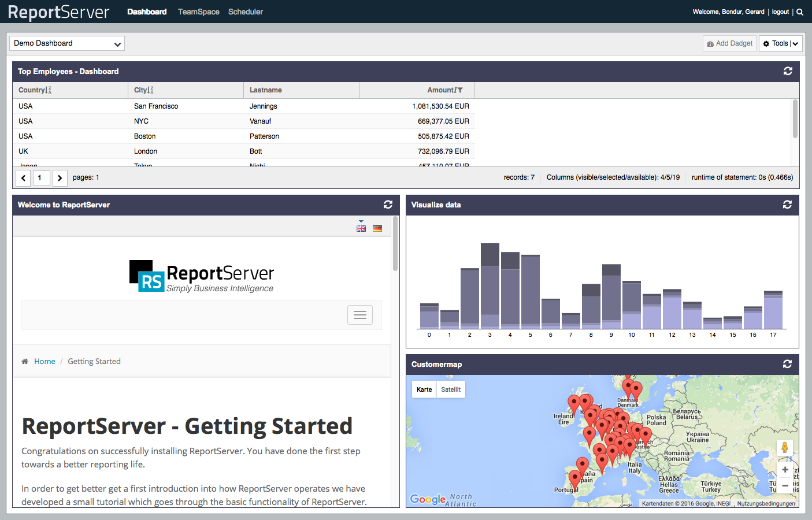Open the hamburger menu in welcome page
The image size is (812, 520).
tap(360, 315)
